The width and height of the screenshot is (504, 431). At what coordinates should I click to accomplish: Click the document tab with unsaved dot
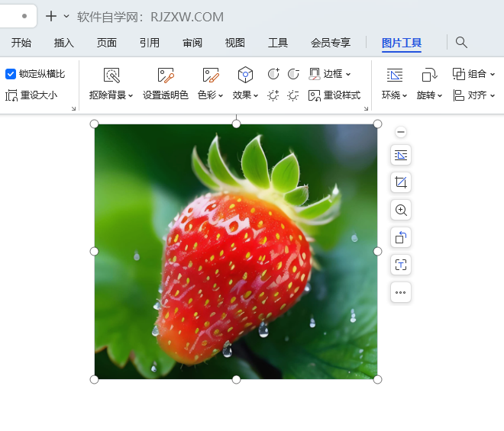point(18,16)
